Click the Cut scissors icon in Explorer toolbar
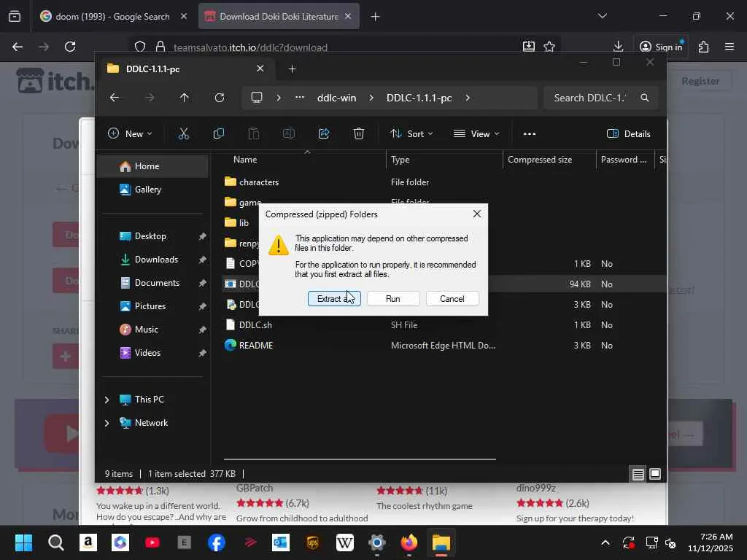 [x=183, y=134]
